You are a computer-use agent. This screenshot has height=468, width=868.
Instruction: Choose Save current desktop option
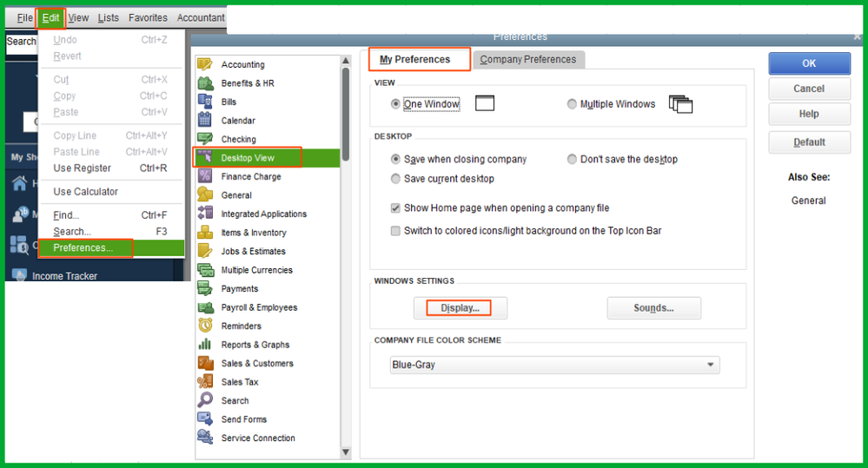(x=395, y=179)
